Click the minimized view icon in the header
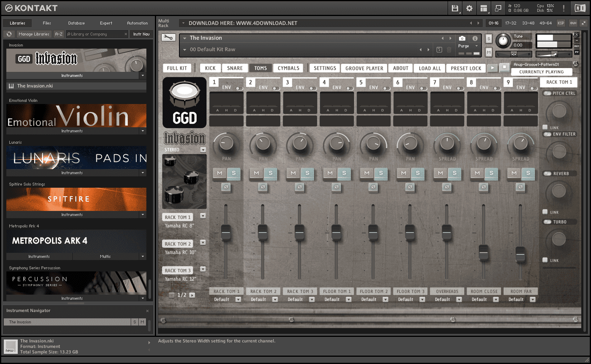591x364 pixels. 498,8
